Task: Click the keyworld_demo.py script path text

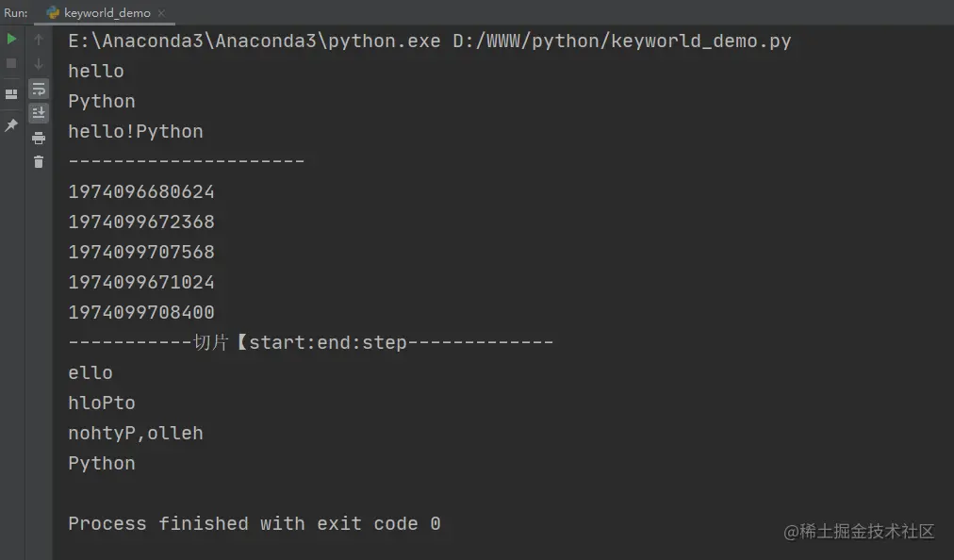Action: click(x=622, y=41)
